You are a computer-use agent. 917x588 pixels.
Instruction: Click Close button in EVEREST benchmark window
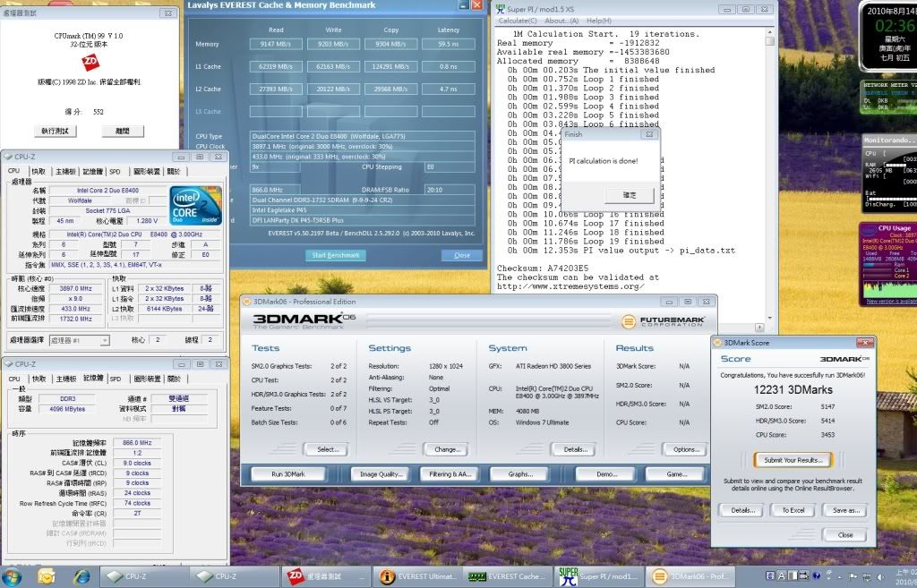(x=462, y=255)
